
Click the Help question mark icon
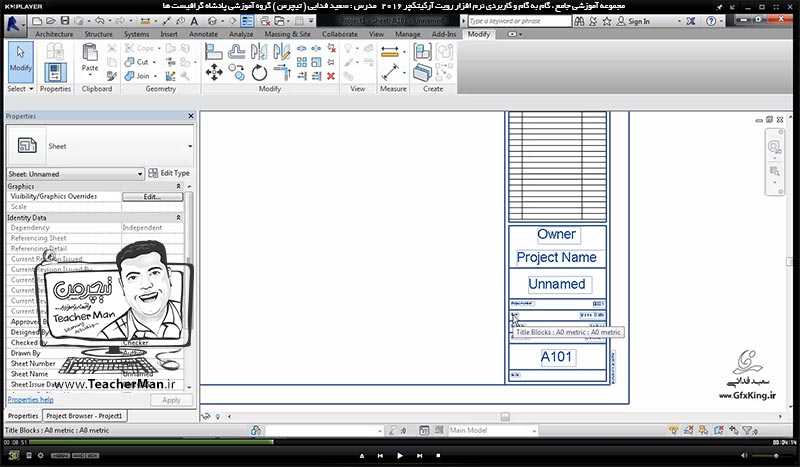711,21
